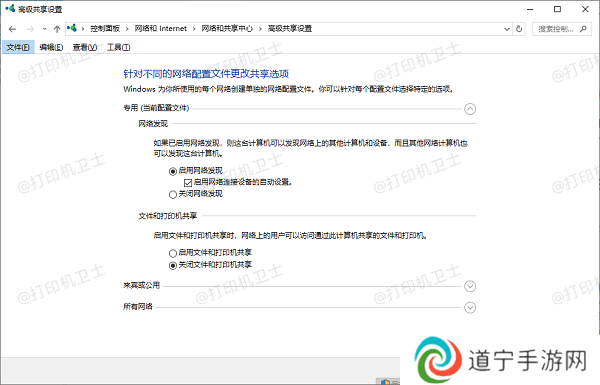Click the window title bar network icon
This screenshot has width=600, height=385.
10,8
